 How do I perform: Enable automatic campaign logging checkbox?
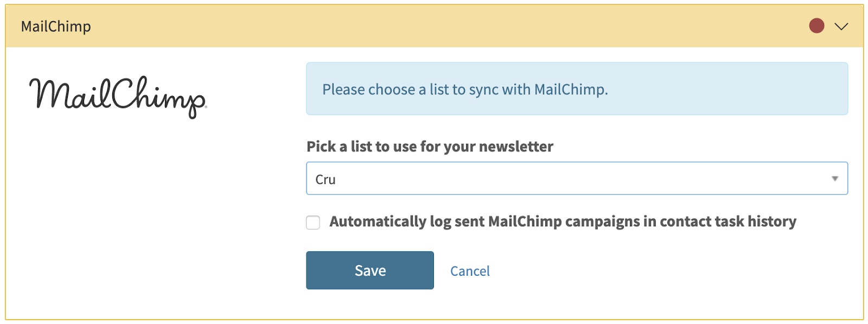point(313,223)
